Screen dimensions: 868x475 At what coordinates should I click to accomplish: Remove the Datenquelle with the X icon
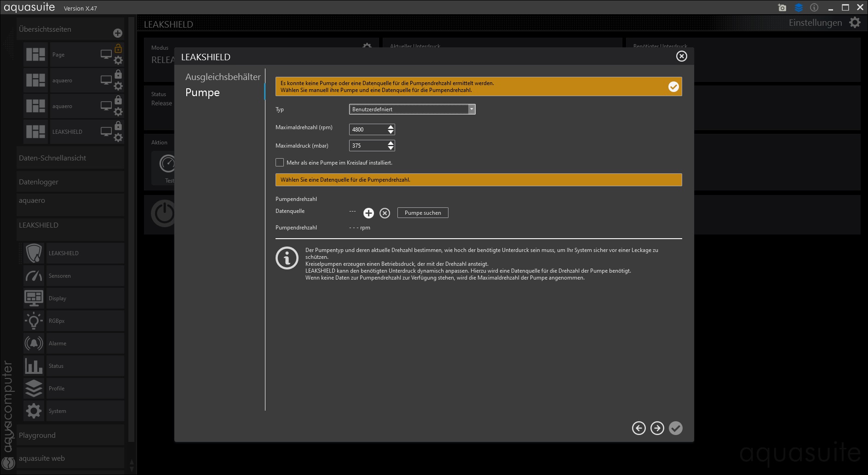[385, 213]
